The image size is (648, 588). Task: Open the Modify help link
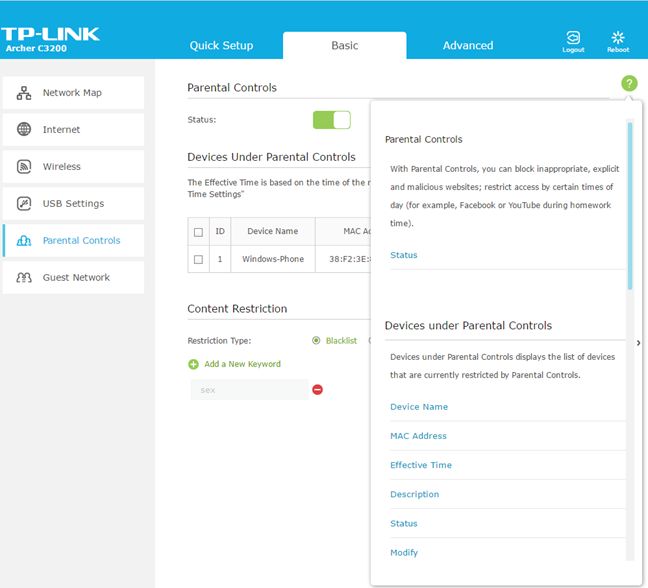point(404,552)
